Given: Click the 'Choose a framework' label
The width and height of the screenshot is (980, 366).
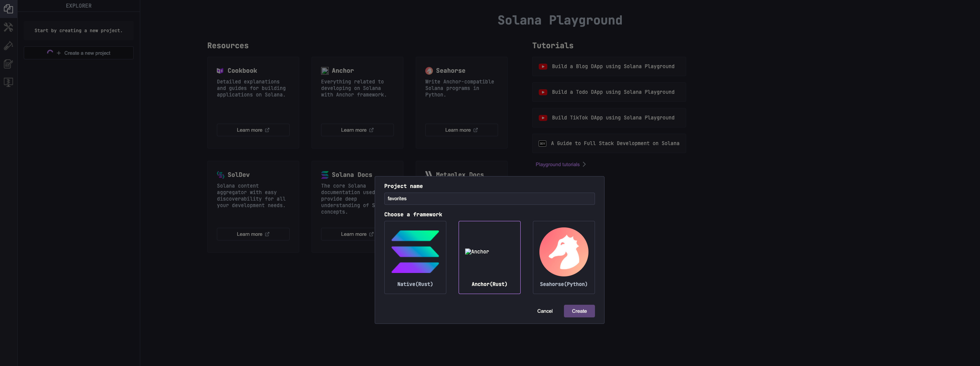Looking at the screenshot, I should (413, 215).
